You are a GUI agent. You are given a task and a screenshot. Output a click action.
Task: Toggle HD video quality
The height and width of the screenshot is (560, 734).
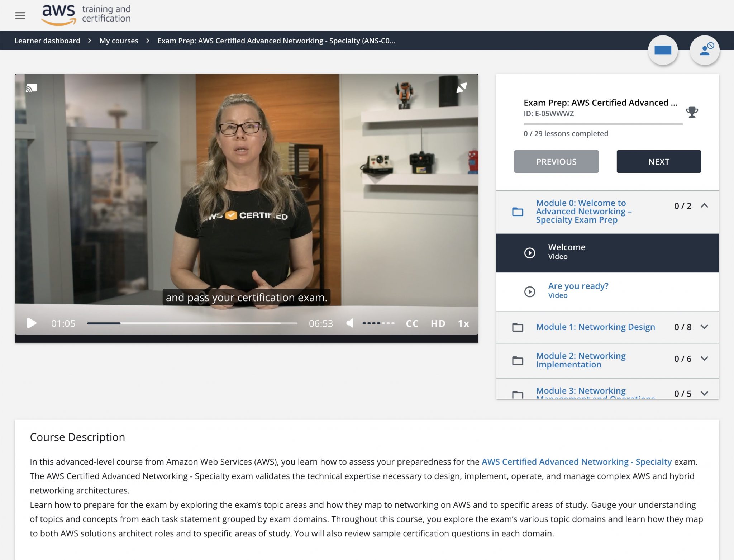pos(438,323)
